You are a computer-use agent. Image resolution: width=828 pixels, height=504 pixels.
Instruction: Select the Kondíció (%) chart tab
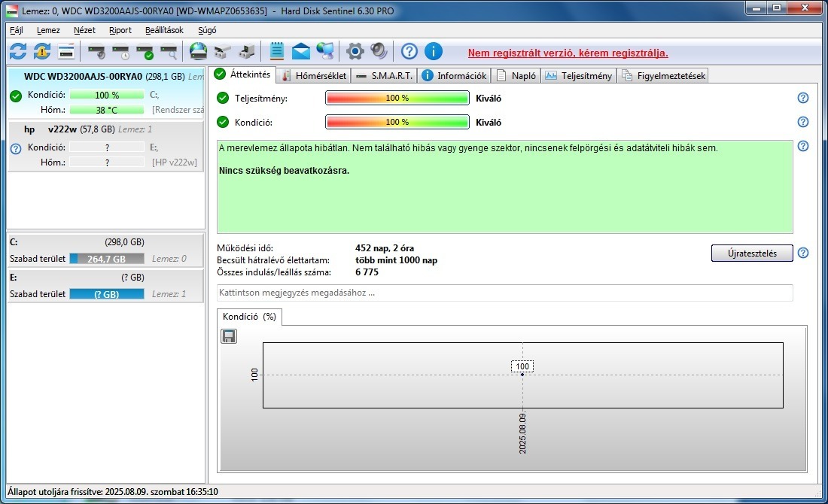coord(249,317)
